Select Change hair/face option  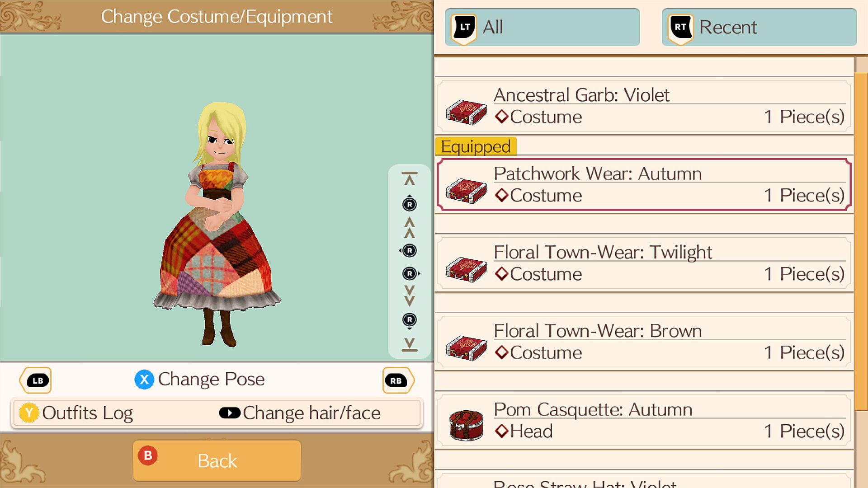click(300, 413)
